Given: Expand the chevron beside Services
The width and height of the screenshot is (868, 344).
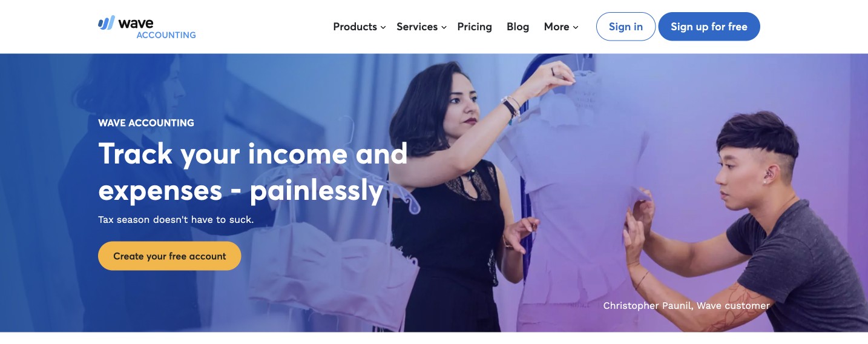Looking at the screenshot, I should (x=444, y=27).
